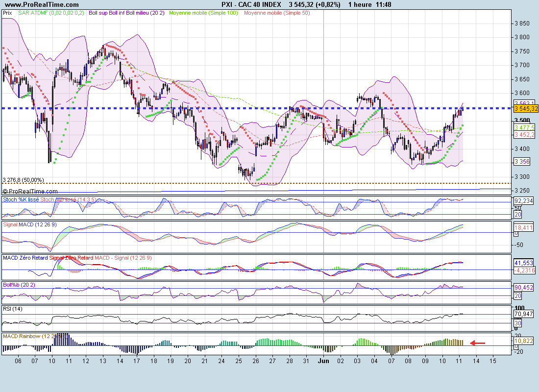Screen dimensions: 539x392
Task: Click the 3 300 price axis label
Action: point(522,177)
